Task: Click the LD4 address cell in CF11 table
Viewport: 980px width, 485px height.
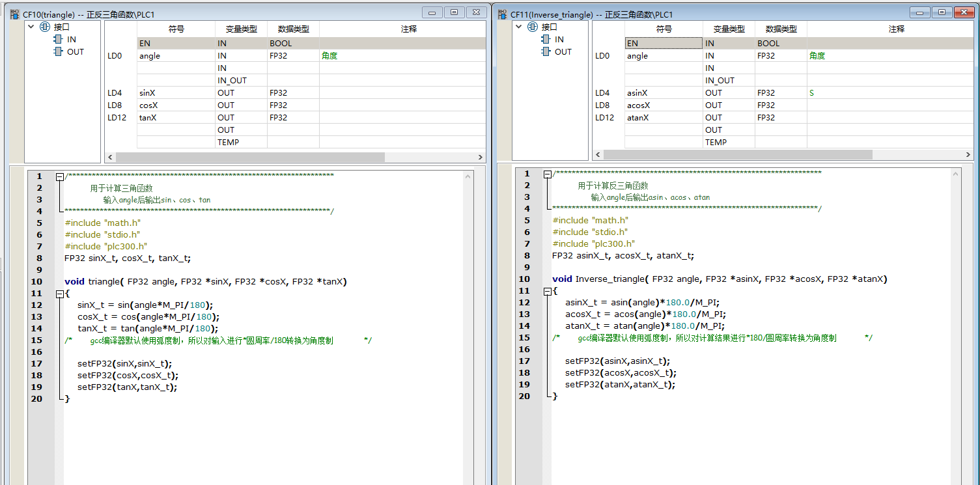Action: (x=608, y=93)
